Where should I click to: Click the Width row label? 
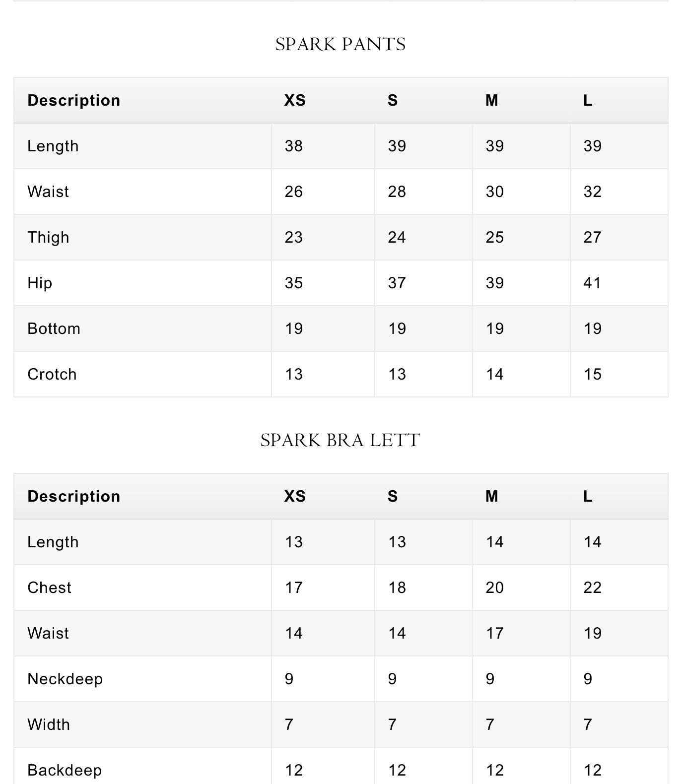click(49, 725)
